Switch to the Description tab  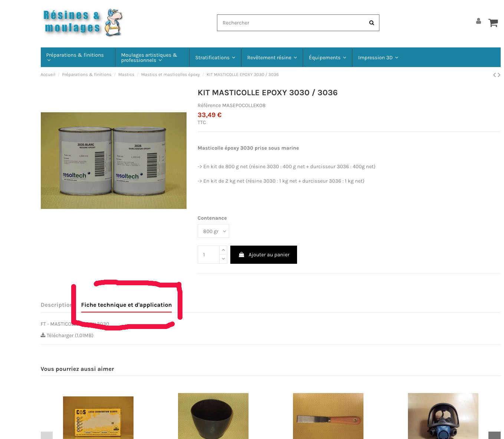(56, 305)
